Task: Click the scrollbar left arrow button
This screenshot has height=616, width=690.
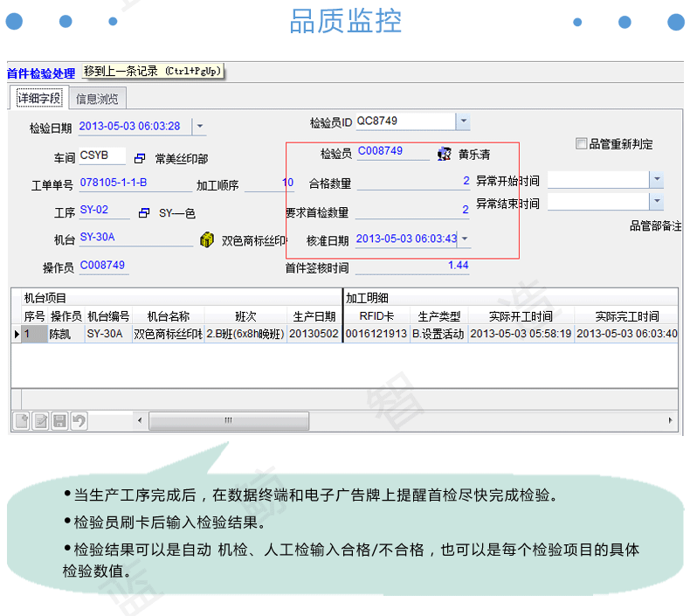Action: point(140,420)
